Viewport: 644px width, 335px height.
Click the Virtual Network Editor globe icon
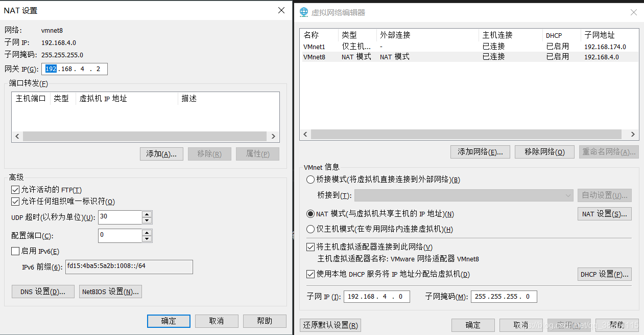pyautogui.click(x=304, y=12)
